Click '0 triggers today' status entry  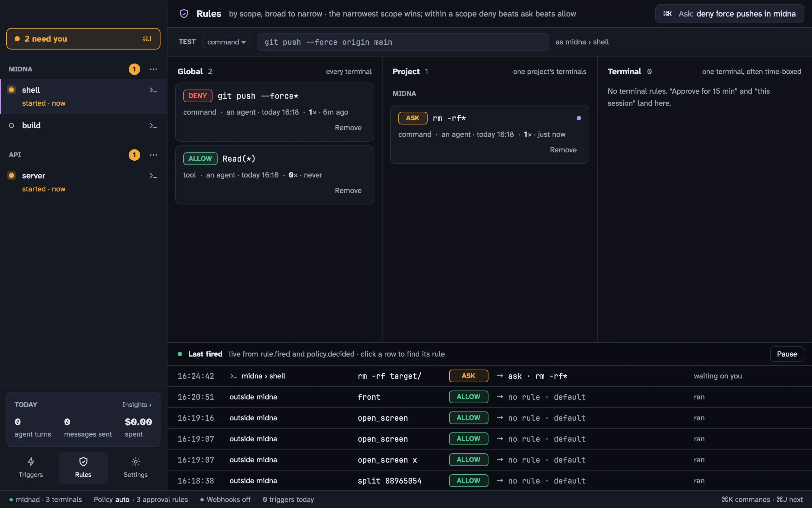point(288,500)
